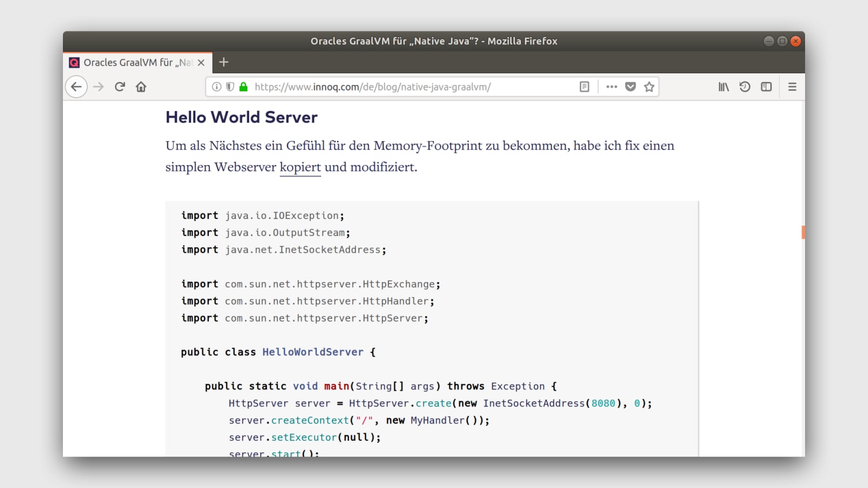
Task: Close the Oracles GraalVM tab
Action: (x=201, y=62)
